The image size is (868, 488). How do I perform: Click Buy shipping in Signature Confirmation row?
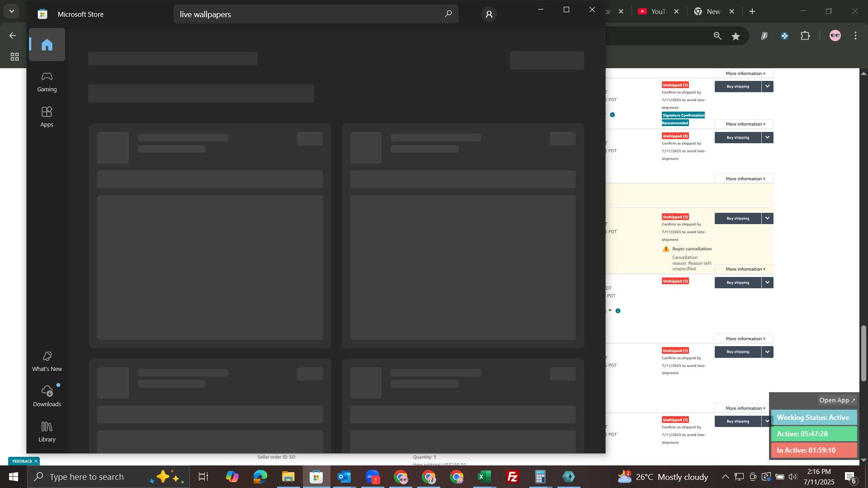coord(738,86)
